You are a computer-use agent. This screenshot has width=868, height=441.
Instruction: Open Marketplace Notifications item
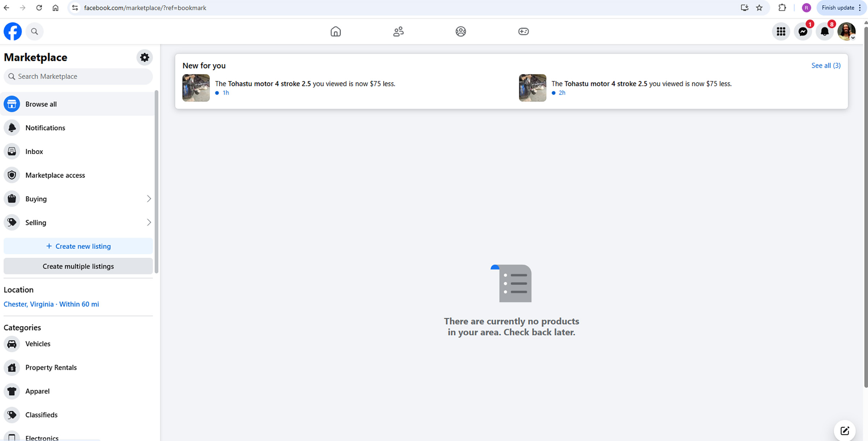click(x=78, y=128)
